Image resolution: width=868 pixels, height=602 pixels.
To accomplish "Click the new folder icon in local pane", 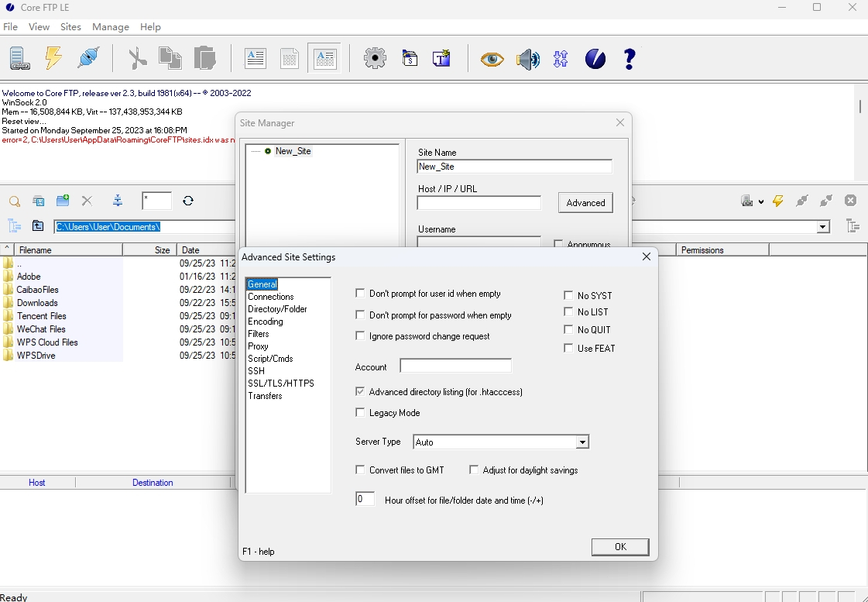I will click(62, 200).
